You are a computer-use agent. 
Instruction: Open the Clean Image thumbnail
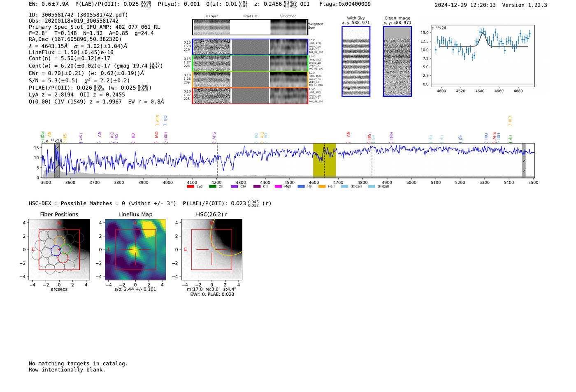point(397,61)
